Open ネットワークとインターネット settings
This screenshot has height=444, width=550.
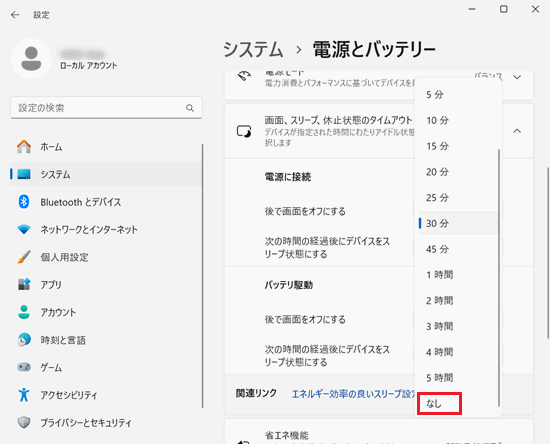[x=106, y=229]
